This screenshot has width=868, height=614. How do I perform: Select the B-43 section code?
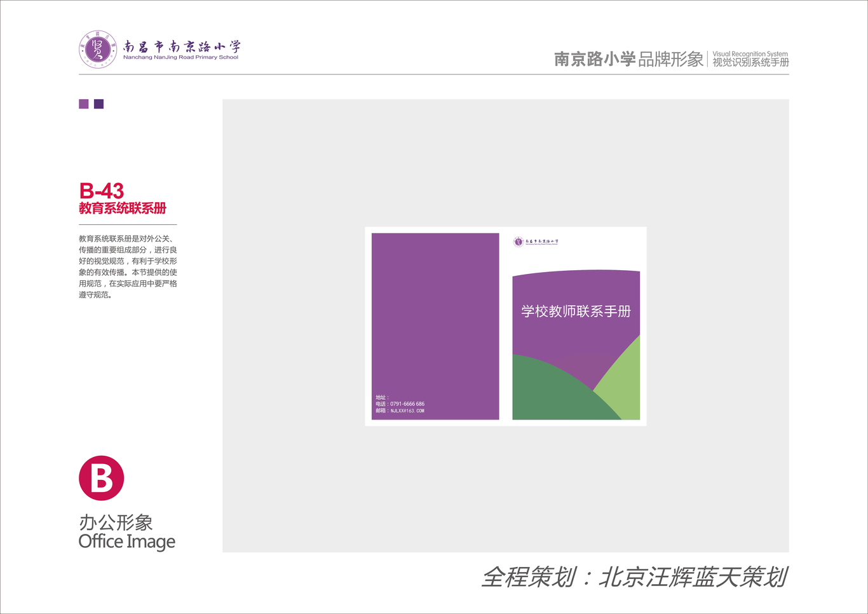pyautogui.click(x=101, y=191)
